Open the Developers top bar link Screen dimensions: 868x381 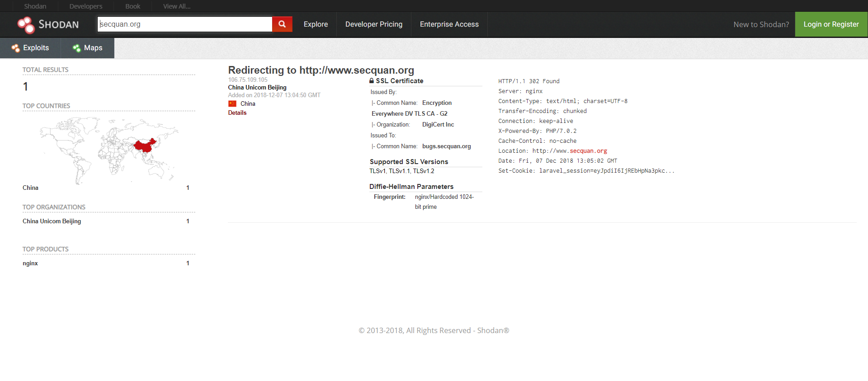(x=86, y=6)
